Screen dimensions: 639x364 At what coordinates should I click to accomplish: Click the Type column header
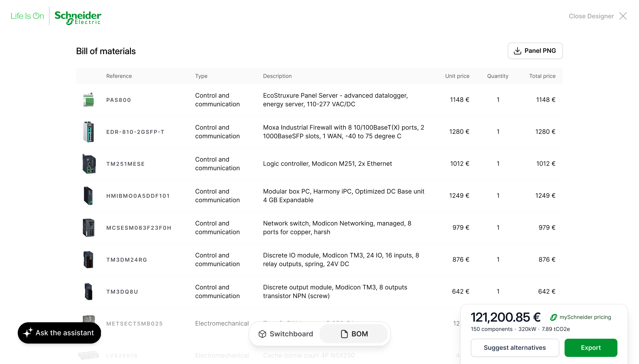click(x=201, y=76)
